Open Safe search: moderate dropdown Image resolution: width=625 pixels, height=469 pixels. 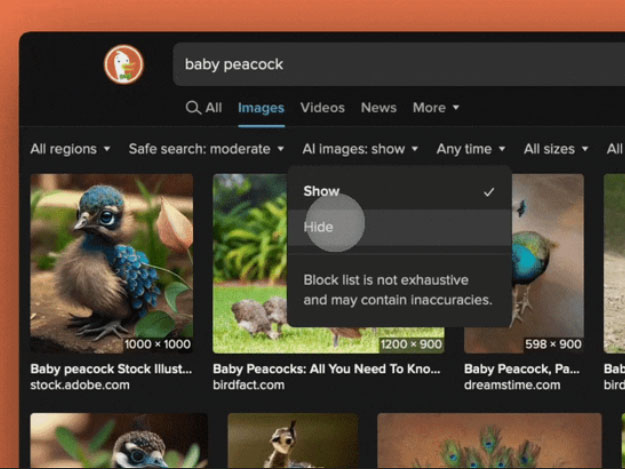[x=206, y=149]
